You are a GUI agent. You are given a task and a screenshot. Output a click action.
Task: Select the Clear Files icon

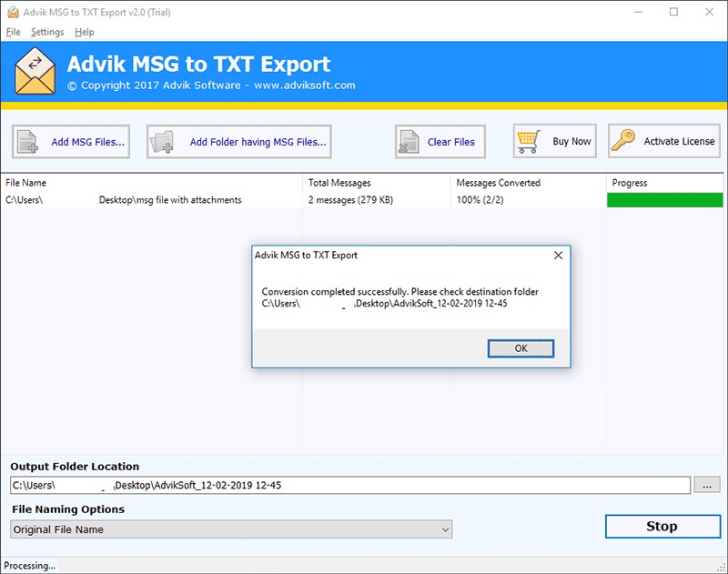pos(408,141)
